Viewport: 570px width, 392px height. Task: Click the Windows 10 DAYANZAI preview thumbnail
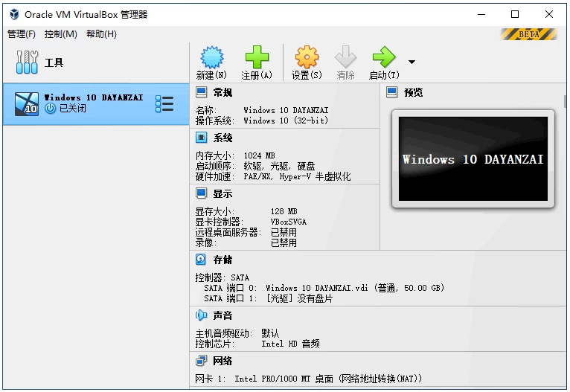473,159
